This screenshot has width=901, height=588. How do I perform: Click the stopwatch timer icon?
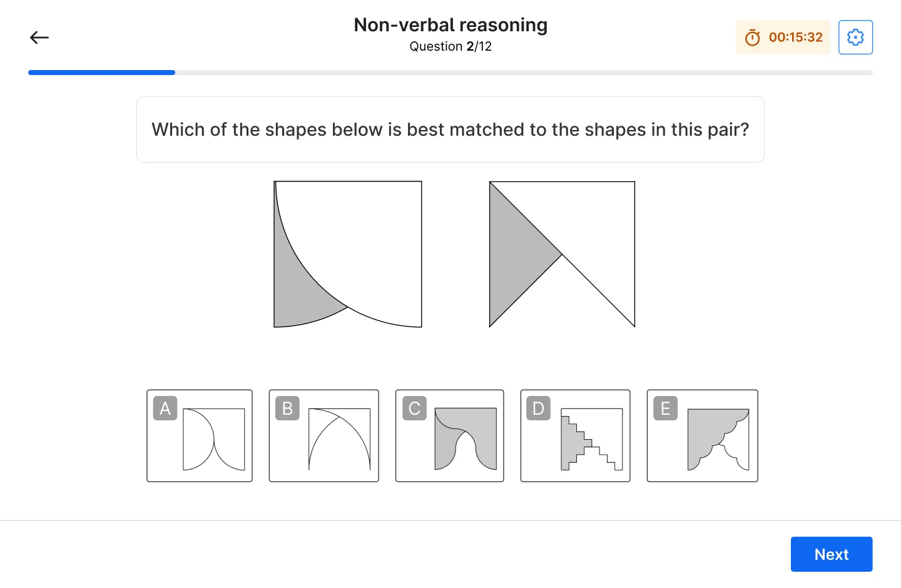click(752, 38)
